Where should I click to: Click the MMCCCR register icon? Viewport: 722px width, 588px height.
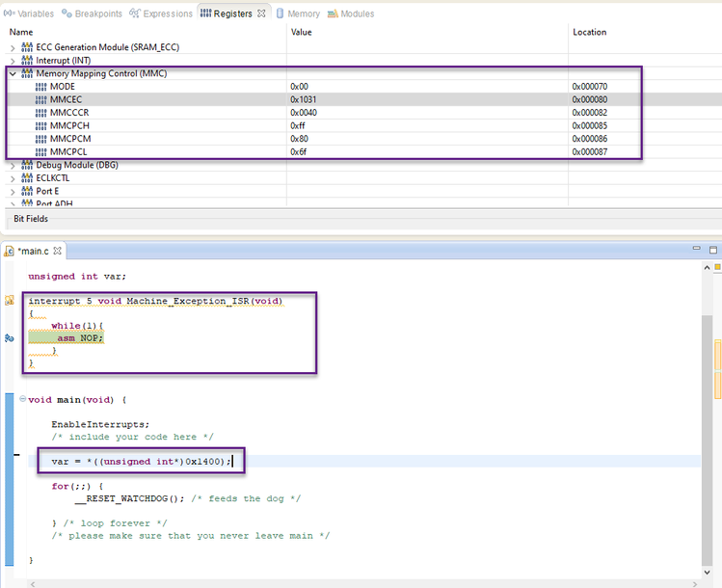point(41,113)
